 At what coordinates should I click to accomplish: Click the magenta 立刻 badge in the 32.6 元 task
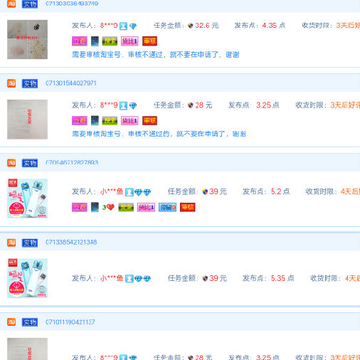pyautogui.click(x=79, y=41)
